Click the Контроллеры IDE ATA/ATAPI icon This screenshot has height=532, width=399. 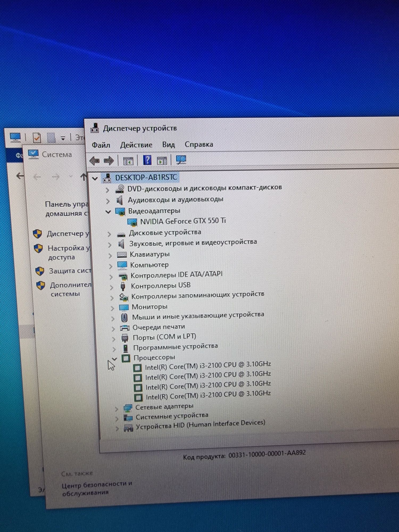coord(123,277)
